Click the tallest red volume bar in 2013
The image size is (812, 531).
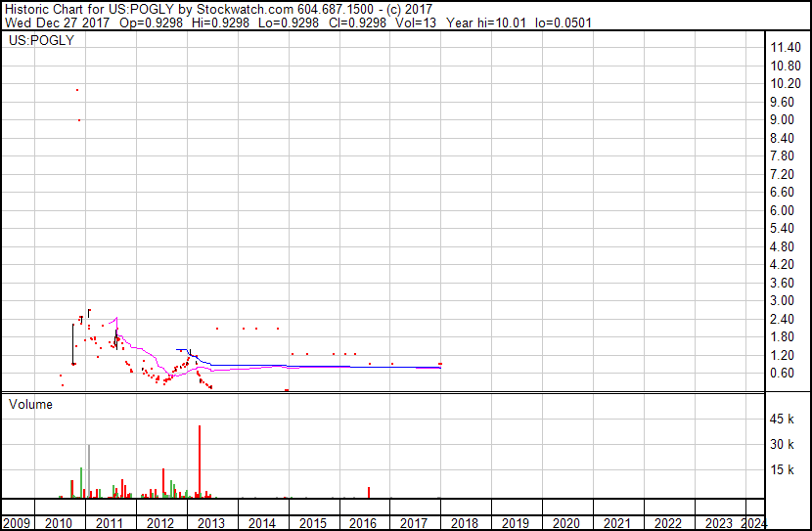(x=200, y=462)
